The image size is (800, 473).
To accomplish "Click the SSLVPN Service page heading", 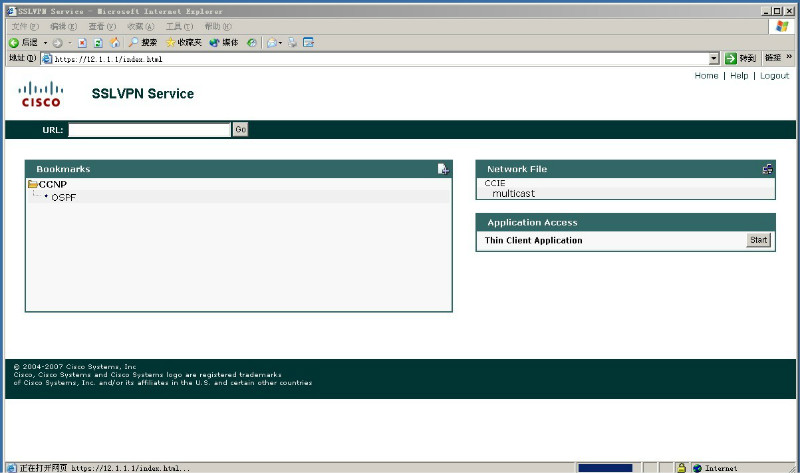I will tap(143, 94).
